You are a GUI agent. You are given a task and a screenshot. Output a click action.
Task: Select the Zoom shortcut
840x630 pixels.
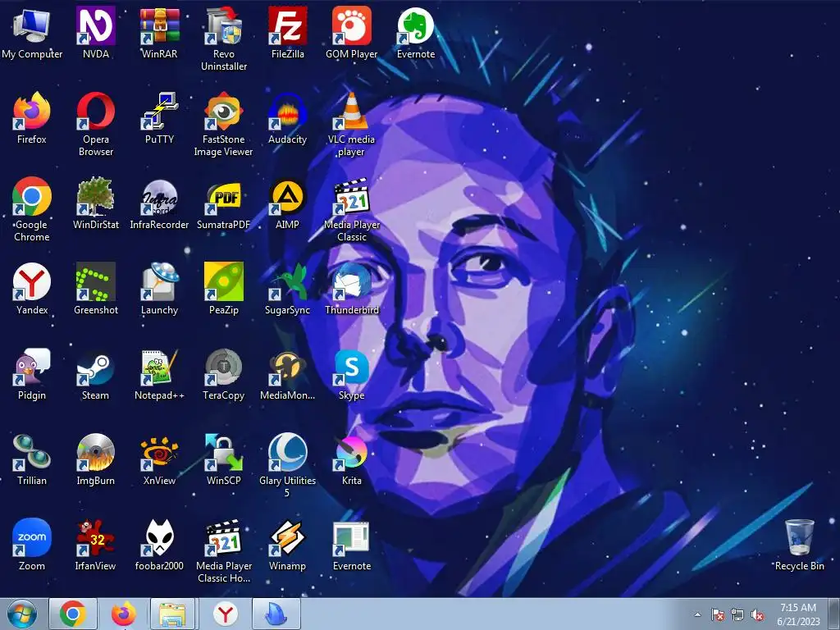32,537
